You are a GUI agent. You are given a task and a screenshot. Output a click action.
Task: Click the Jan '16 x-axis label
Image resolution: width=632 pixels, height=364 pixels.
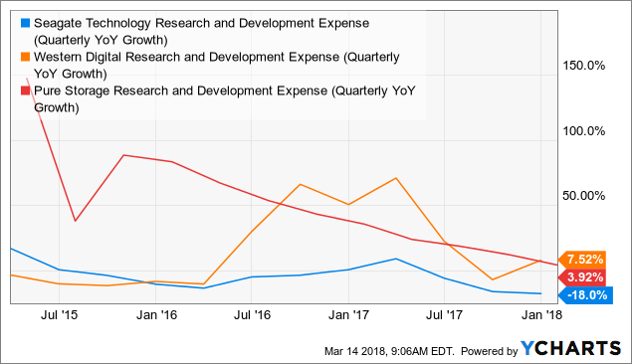point(156,314)
